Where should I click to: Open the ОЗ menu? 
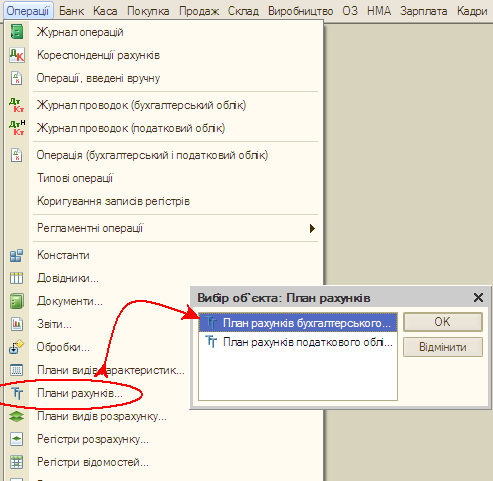[x=350, y=11]
